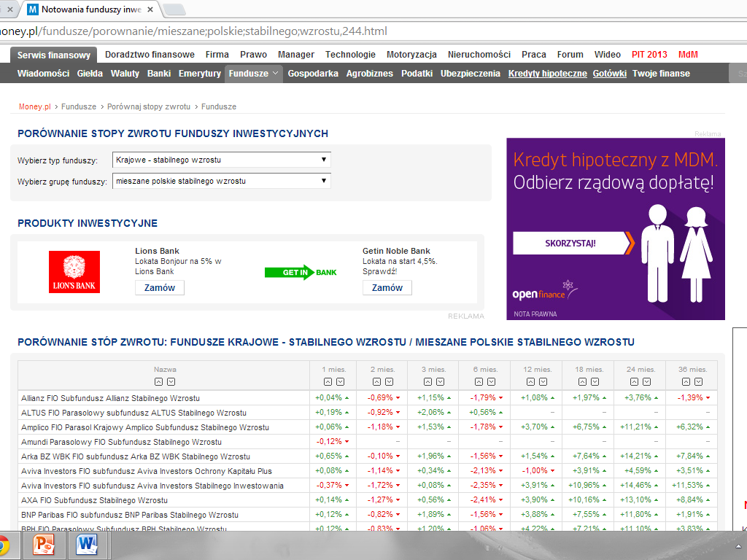Sort 24 mies. column ascending

click(634, 381)
